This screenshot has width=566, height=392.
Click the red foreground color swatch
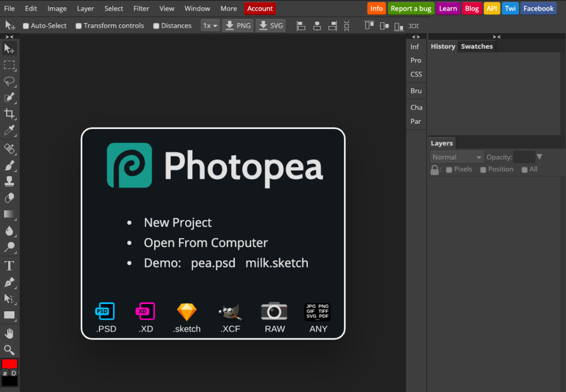tap(9, 363)
